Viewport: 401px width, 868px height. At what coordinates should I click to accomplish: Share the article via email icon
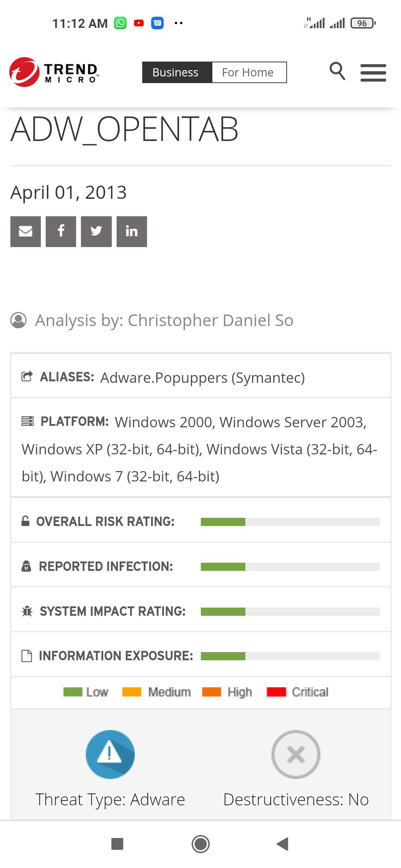tap(25, 231)
